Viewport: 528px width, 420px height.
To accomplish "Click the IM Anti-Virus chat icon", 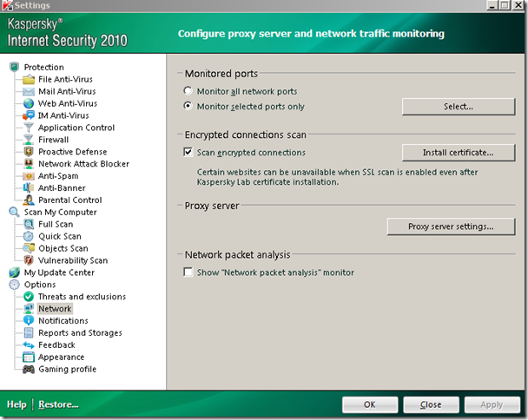I will (x=29, y=115).
